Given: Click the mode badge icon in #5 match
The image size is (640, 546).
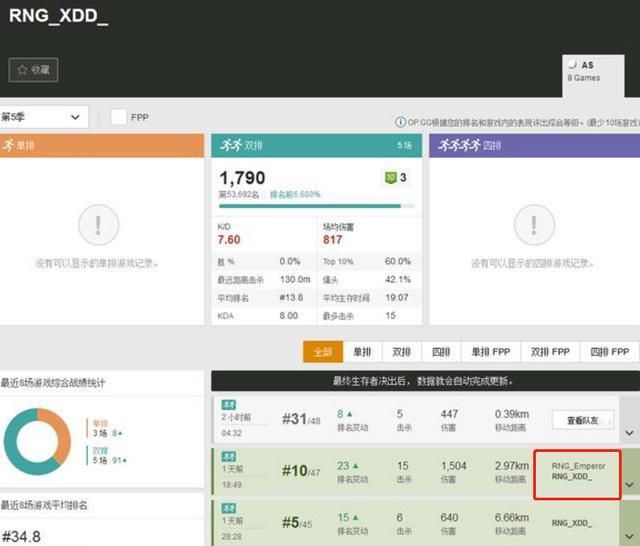Looking at the screenshot, I should point(229,508).
